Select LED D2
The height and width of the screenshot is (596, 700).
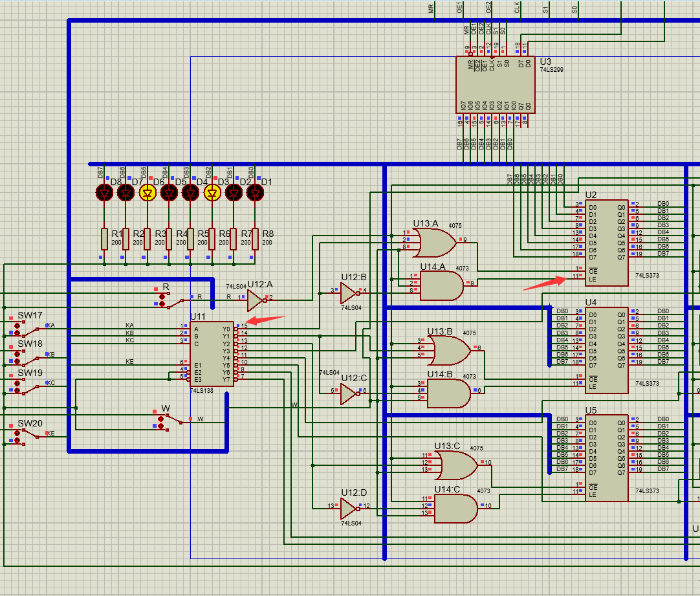(234, 193)
